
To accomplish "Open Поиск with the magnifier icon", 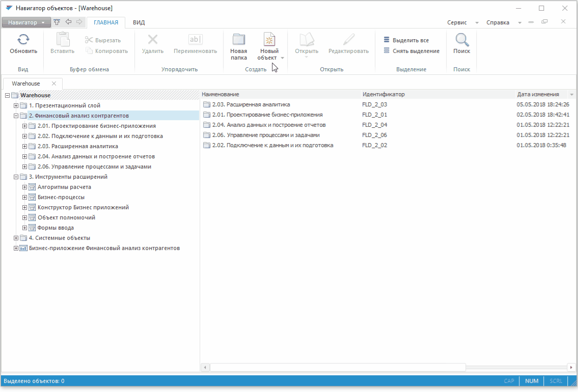I will pos(461,39).
